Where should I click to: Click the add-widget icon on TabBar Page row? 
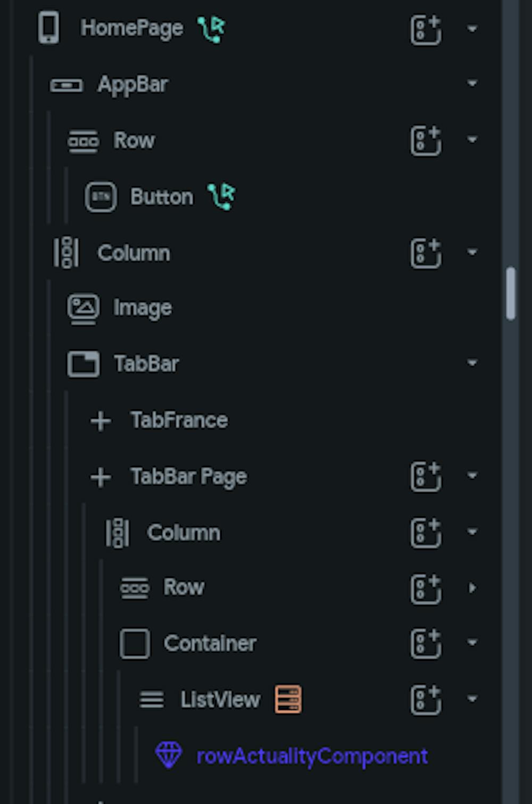coord(426,476)
